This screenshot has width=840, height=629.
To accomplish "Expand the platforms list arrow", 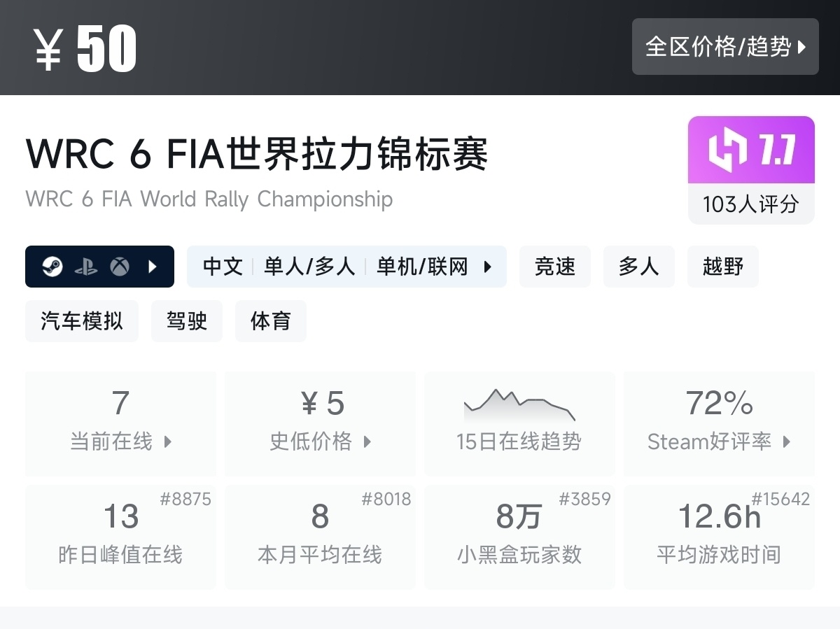I will coord(153,267).
